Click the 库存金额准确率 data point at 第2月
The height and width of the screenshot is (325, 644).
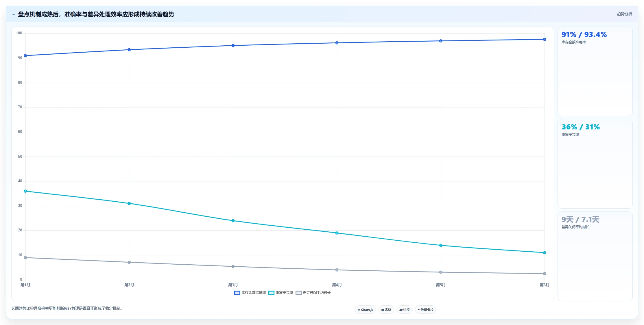coord(129,50)
